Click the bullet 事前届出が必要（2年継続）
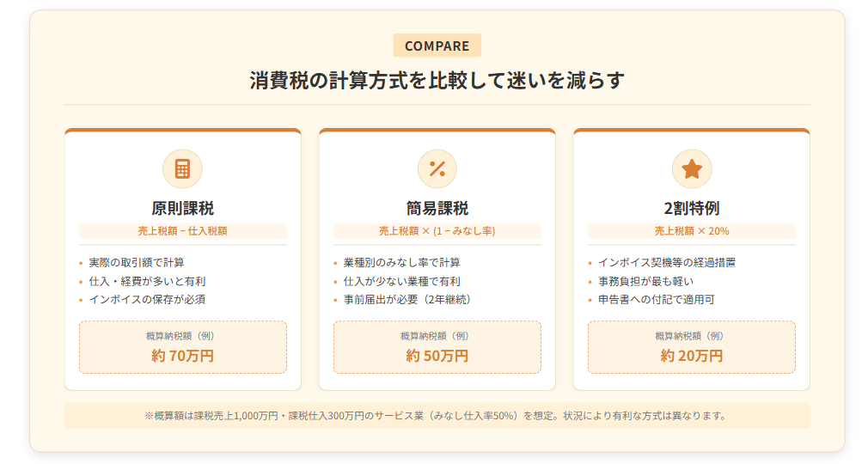 coord(406,300)
